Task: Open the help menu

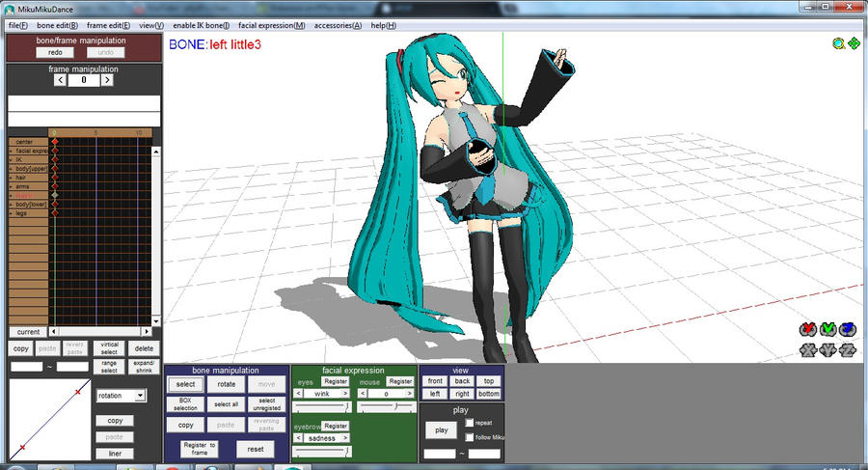Action: coord(383,25)
